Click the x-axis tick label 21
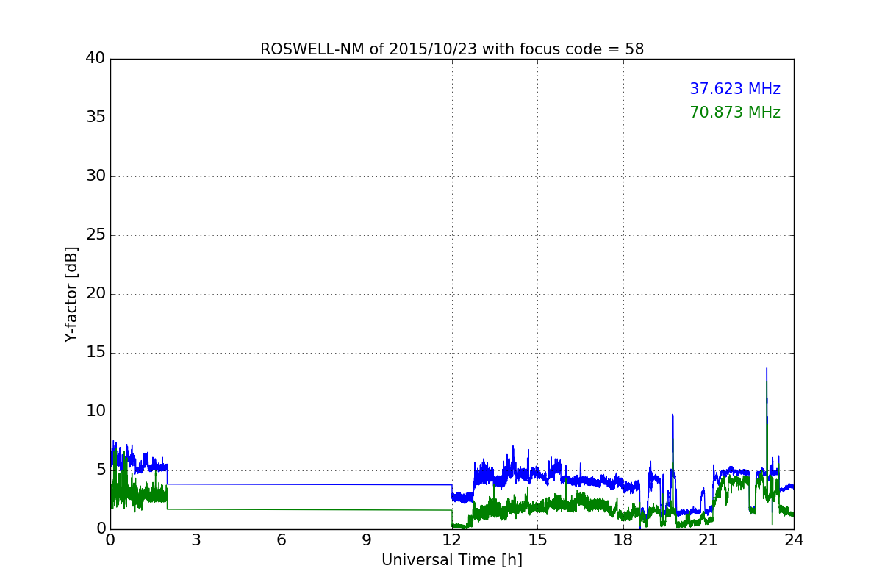Image resolution: width=882 pixels, height=588 pixels. (709, 539)
